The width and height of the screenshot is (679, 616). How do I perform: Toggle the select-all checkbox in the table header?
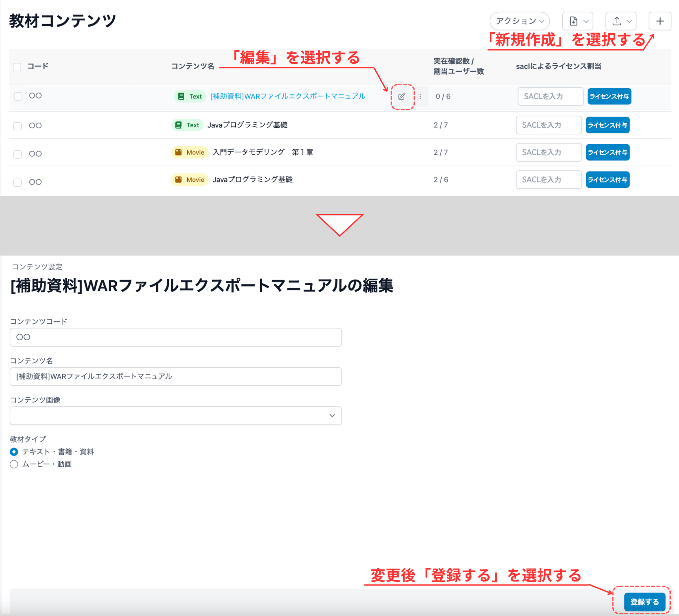tap(17, 67)
